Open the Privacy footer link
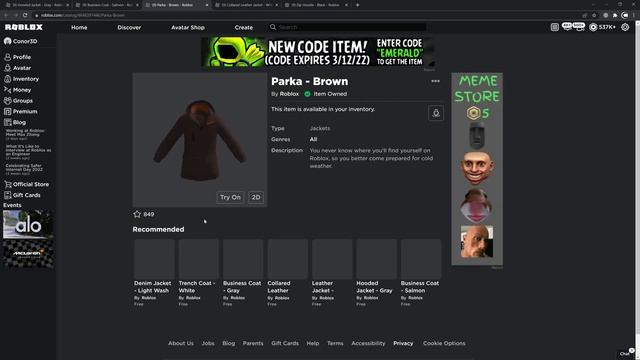The height and width of the screenshot is (360, 640). coord(403,343)
